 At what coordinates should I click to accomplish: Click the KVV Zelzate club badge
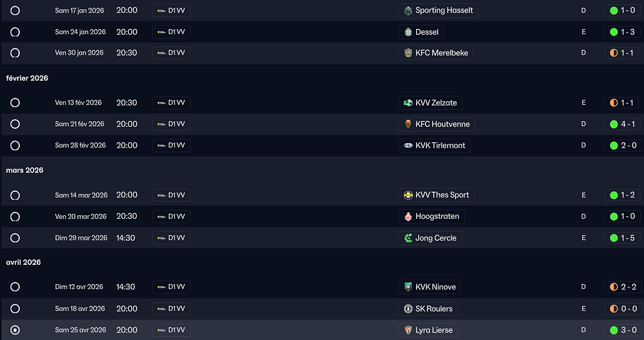click(x=408, y=103)
